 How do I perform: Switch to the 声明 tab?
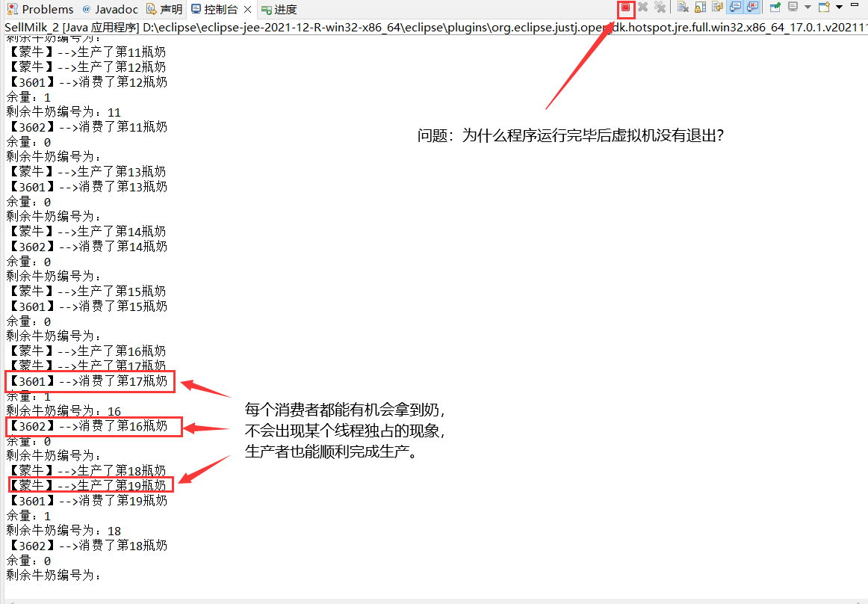tap(164, 10)
